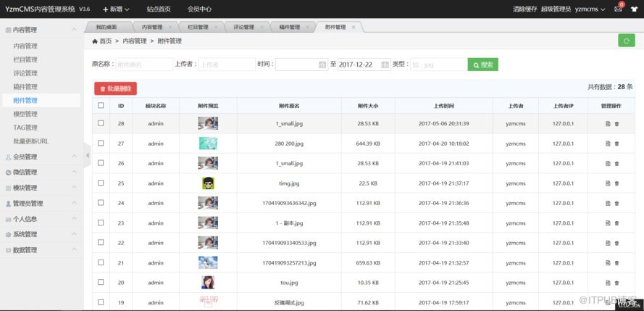
Task: Check the box for row ID 26
Action: pyautogui.click(x=101, y=162)
